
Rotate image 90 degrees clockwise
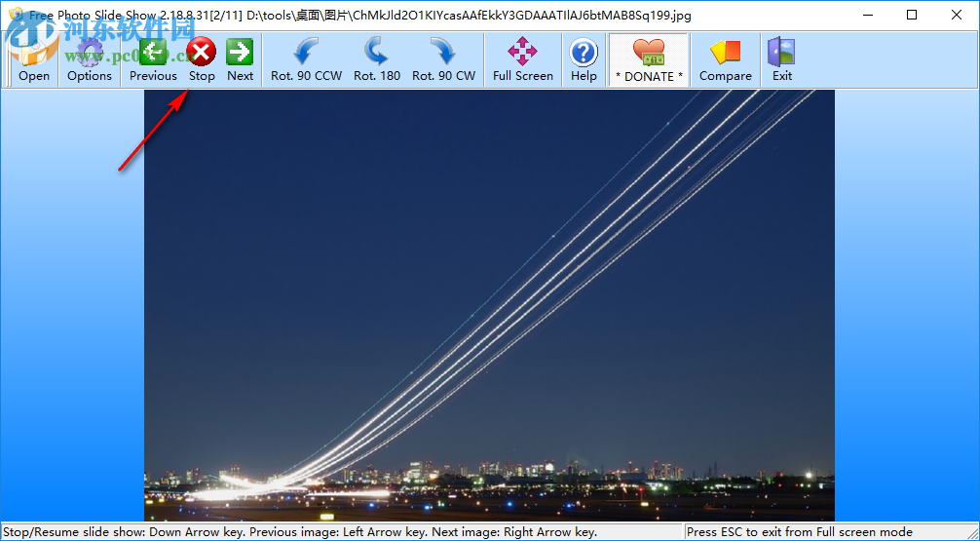coord(444,60)
